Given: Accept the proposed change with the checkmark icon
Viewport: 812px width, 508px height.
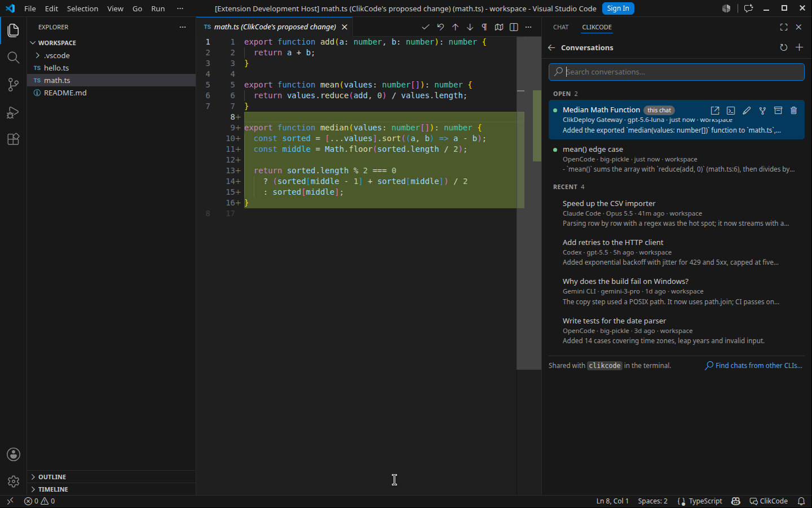Looking at the screenshot, I should pos(426,27).
